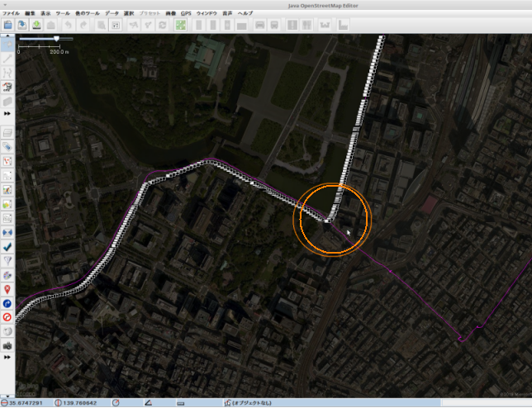Open the 選択 (Selection) menu

[x=129, y=13]
